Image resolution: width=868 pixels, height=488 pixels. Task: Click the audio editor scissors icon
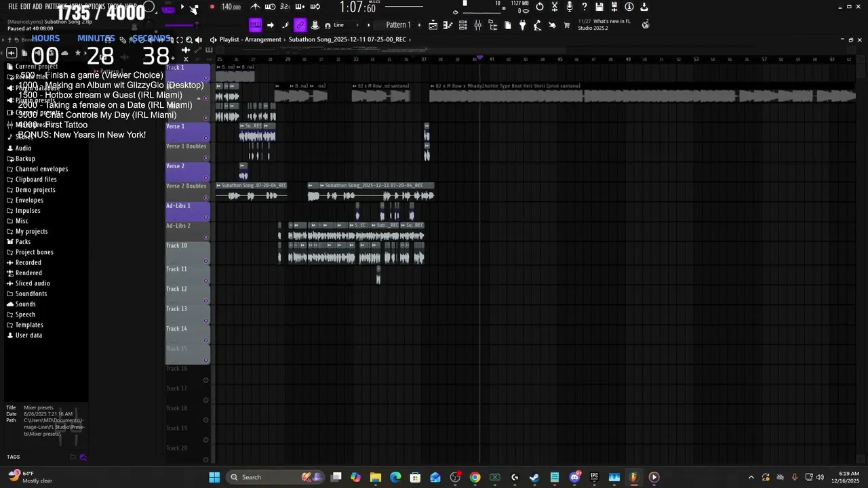(x=555, y=7)
